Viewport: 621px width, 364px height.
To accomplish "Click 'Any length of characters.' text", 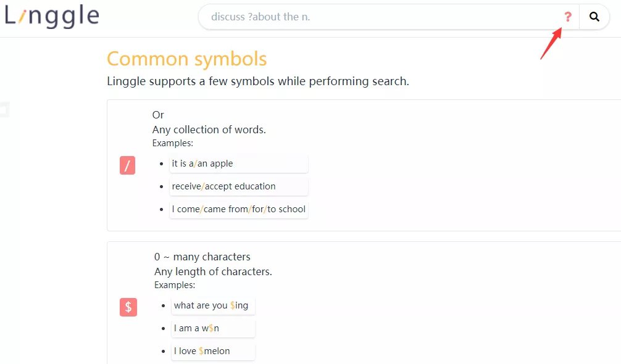I will click(213, 272).
